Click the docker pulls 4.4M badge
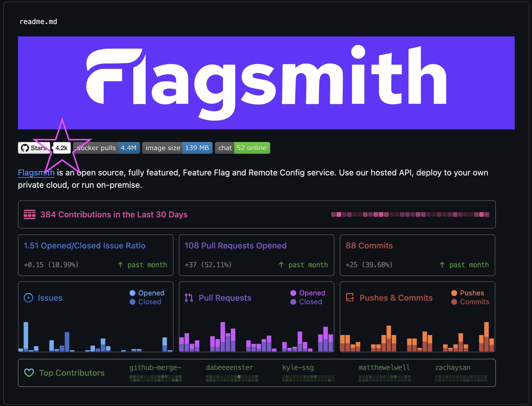The height and width of the screenshot is (406, 532). coord(106,148)
